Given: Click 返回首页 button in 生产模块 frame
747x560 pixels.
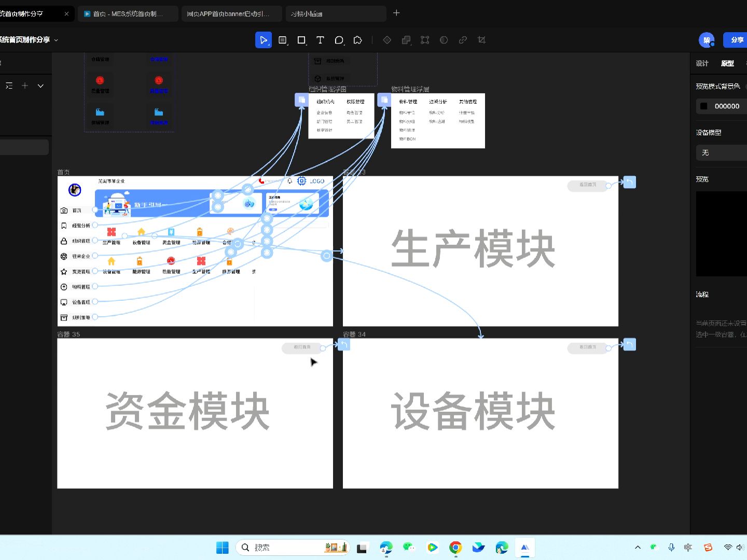Looking at the screenshot, I should coord(587,185).
